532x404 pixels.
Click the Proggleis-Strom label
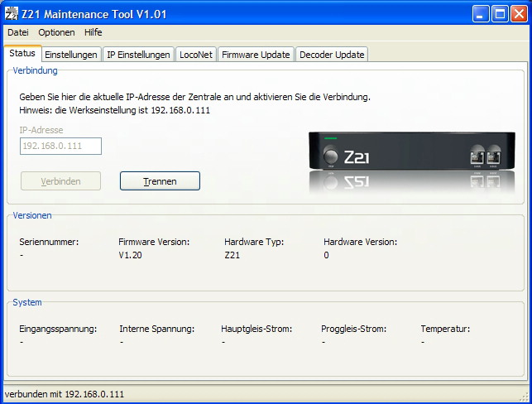tap(353, 329)
